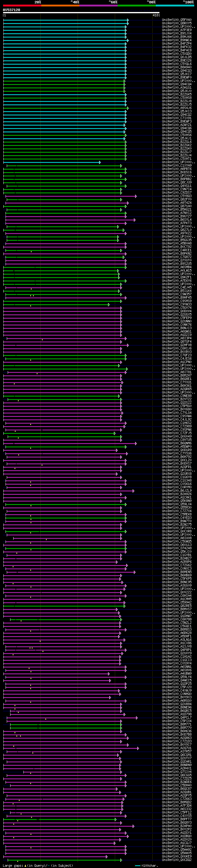Screen dimensions: 197x868
Task: Select label UniRef100_C6H788
Action: 177,619
